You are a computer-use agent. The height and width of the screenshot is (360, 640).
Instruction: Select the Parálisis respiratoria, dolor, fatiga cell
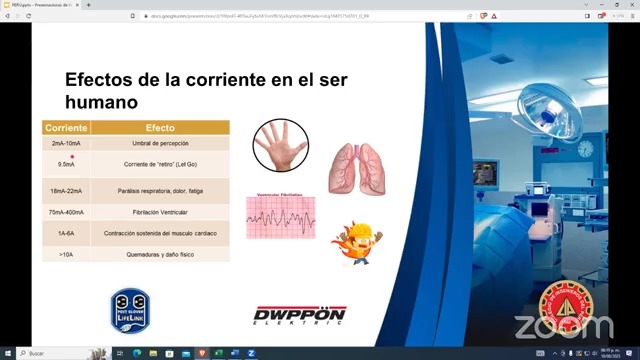point(160,191)
